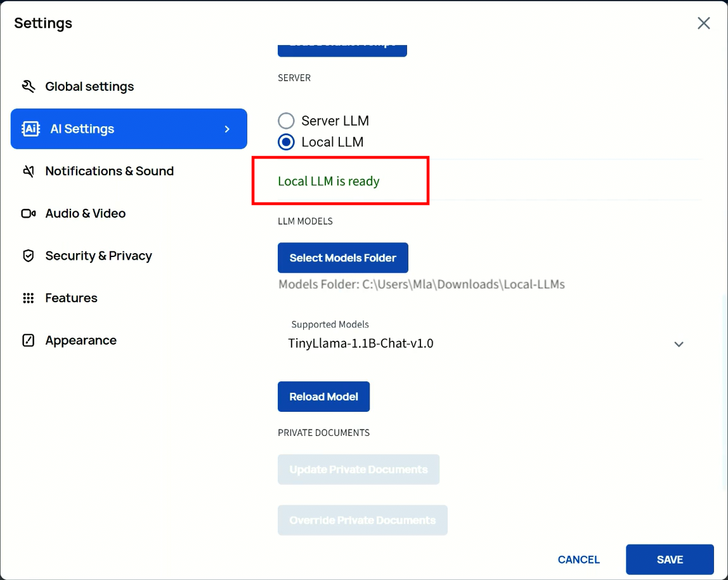Click the Appearance icon in sidebar
The width and height of the screenshot is (728, 580).
(x=28, y=341)
